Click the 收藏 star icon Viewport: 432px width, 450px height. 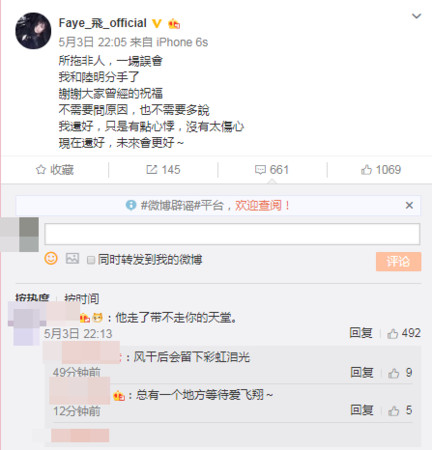click(41, 170)
